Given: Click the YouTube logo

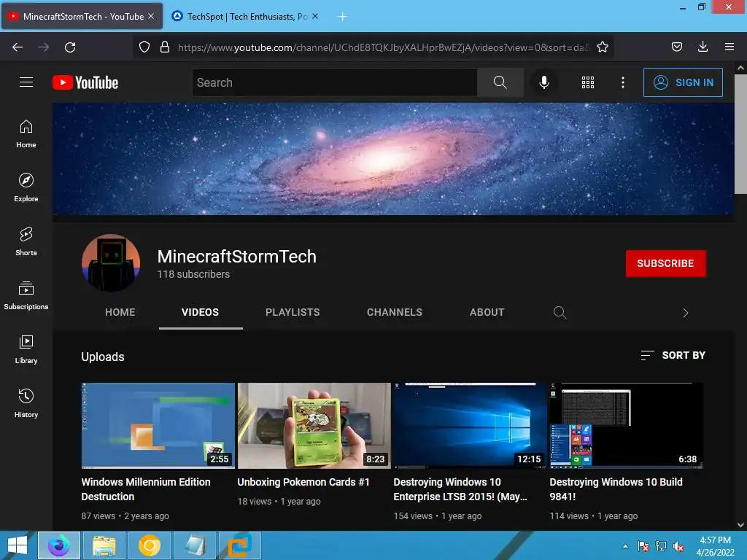Looking at the screenshot, I should (85, 82).
